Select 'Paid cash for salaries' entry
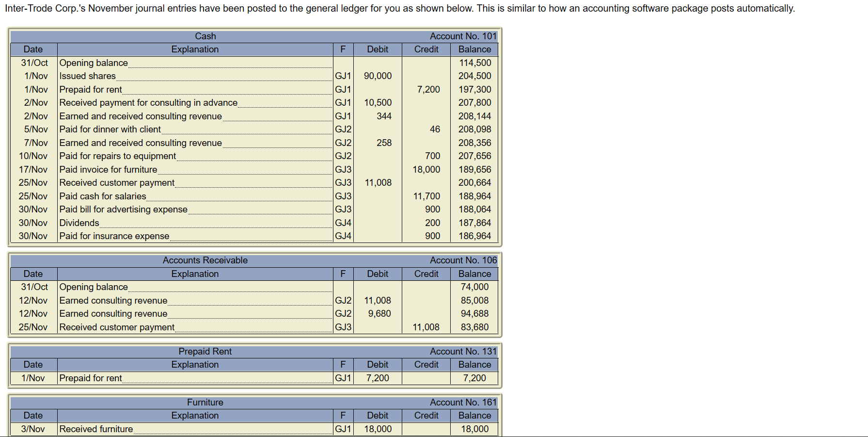 pos(103,196)
